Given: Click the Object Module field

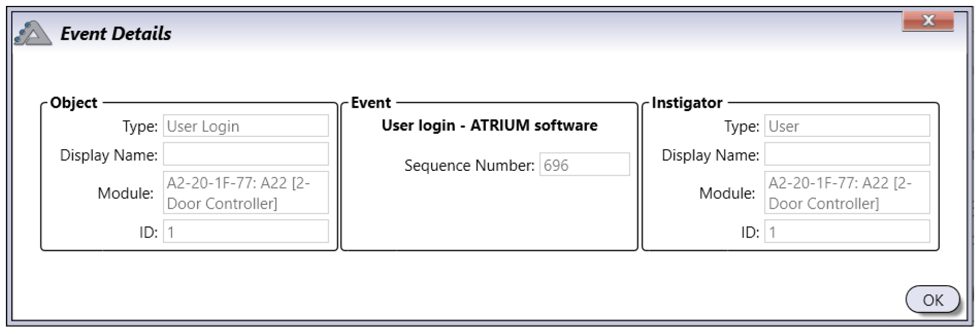Looking at the screenshot, I should click(246, 192).
